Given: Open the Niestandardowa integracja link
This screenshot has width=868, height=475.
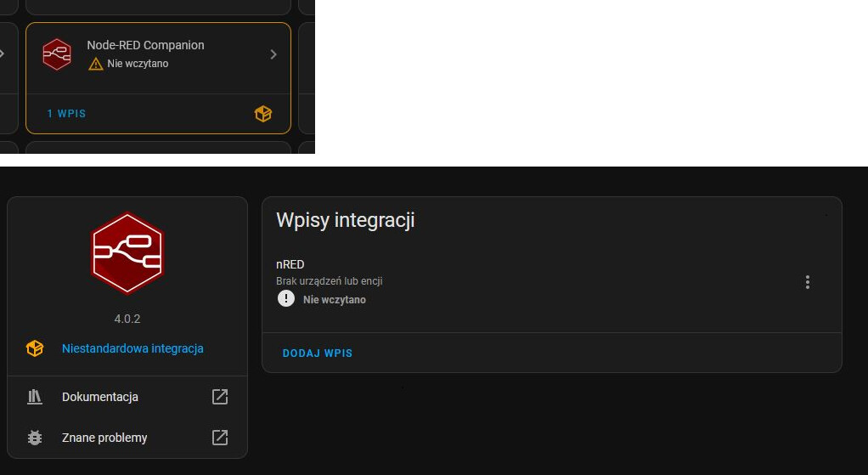Looking at the screenshot, I should (132, 348).
